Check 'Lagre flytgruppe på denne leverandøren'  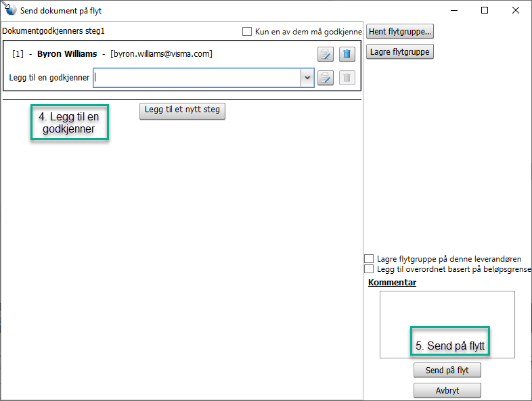pyautogui.click(x=369, y=258)
